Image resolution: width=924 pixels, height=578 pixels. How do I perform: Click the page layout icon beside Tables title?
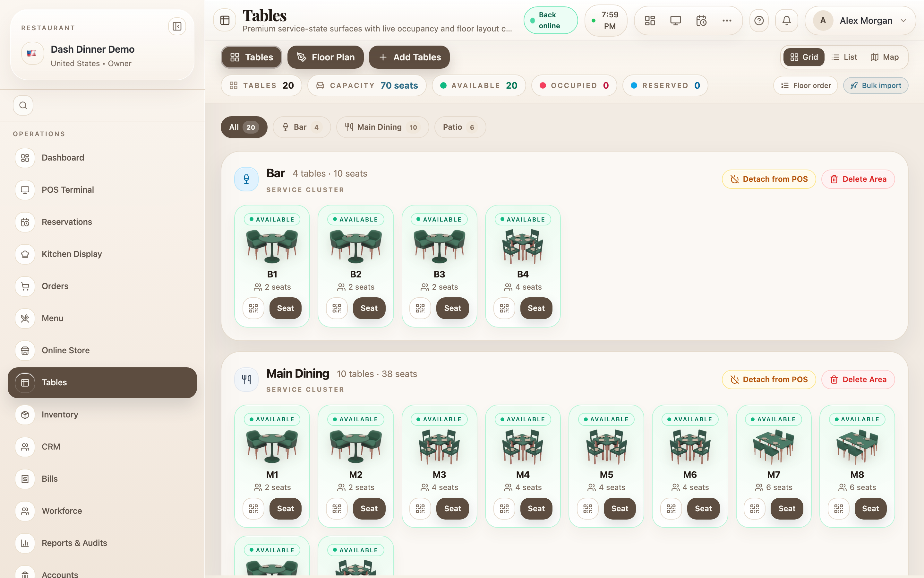click(x=225, y=20)
